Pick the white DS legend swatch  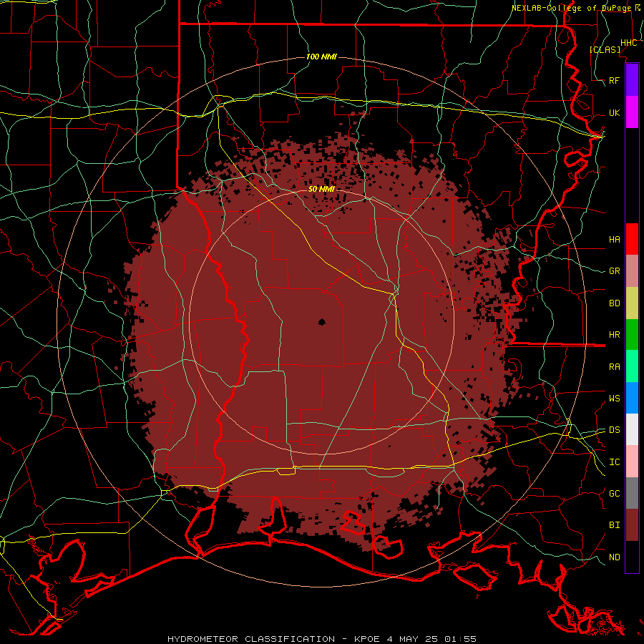coord(632,429)
